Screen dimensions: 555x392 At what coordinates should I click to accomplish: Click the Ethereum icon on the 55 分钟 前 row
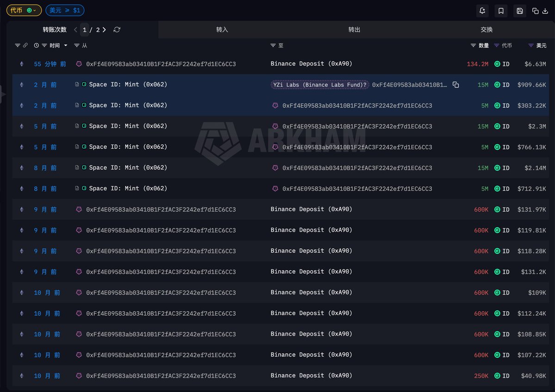[x=21, y=64]
